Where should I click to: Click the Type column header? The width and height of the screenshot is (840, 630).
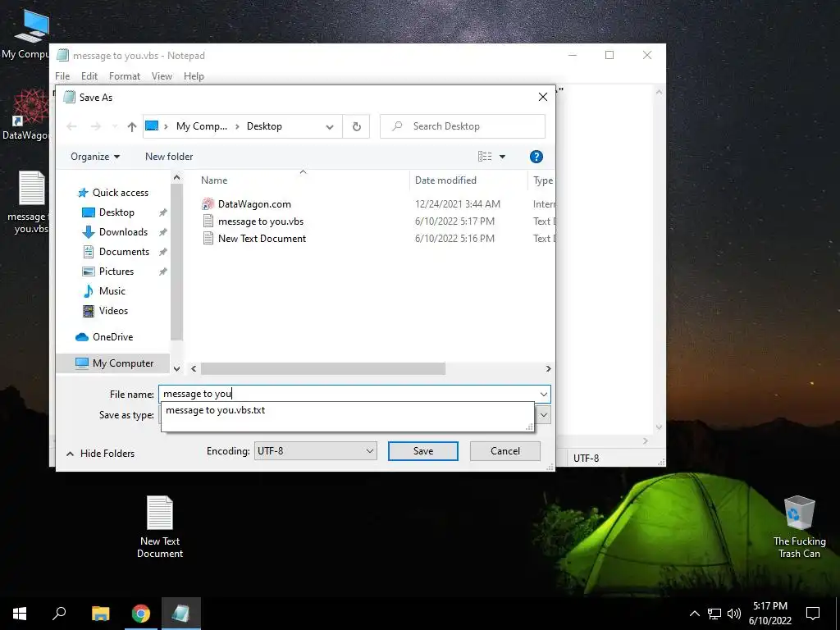coord(543,180)
